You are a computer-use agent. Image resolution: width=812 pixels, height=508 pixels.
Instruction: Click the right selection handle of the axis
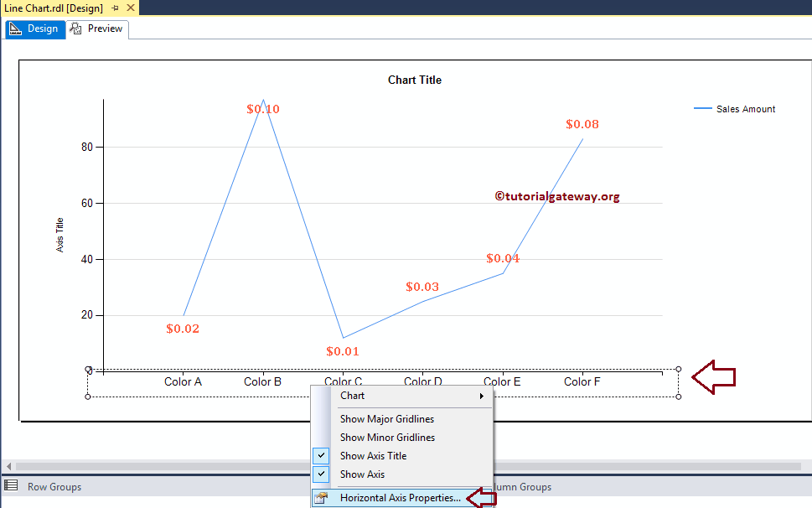coord(678,369)
